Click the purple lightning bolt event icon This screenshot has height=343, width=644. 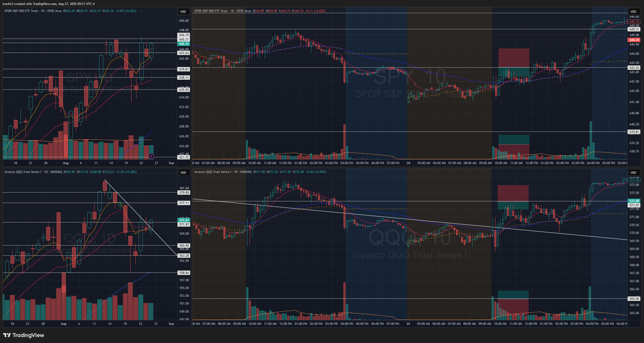[151, 156]
